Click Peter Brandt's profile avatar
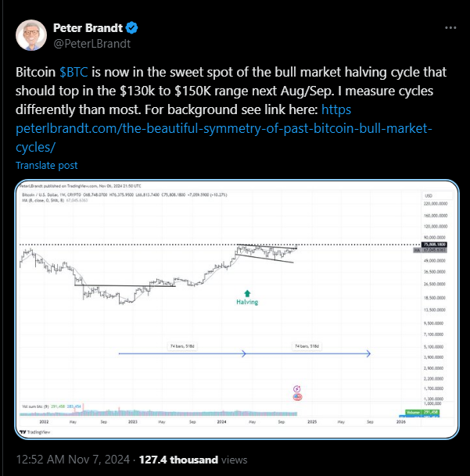The width and height of the screenshot is (470, 476). pyautogui.click(x=30, y=36)
